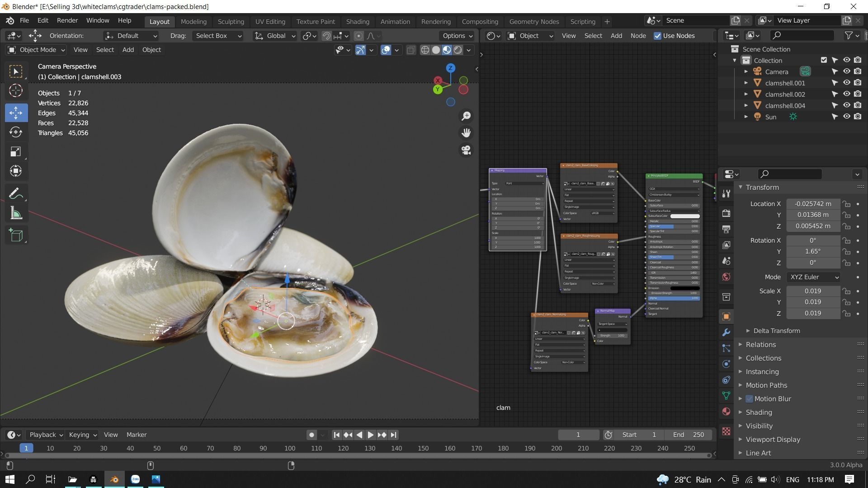Open the Object Data mesh properties tab
The width and height of the screenshot is (868, 488).
(726, 395)
